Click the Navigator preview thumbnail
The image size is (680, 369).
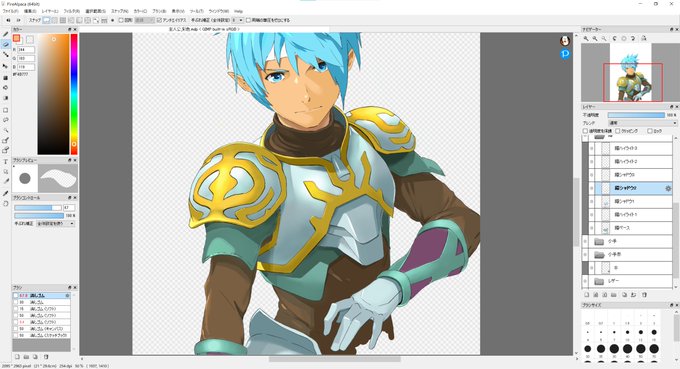point(630,72)
